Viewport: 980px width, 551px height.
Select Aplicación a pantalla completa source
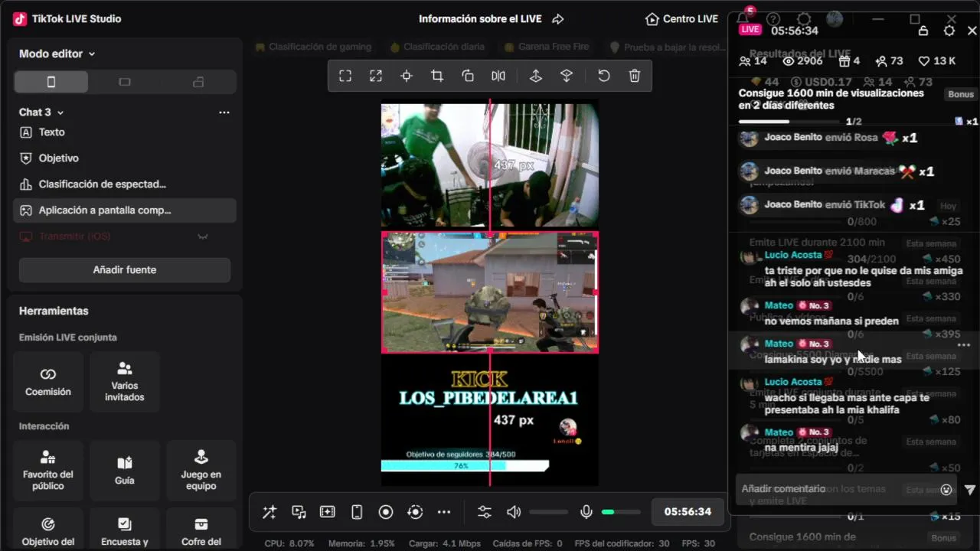tap(125, 210)
